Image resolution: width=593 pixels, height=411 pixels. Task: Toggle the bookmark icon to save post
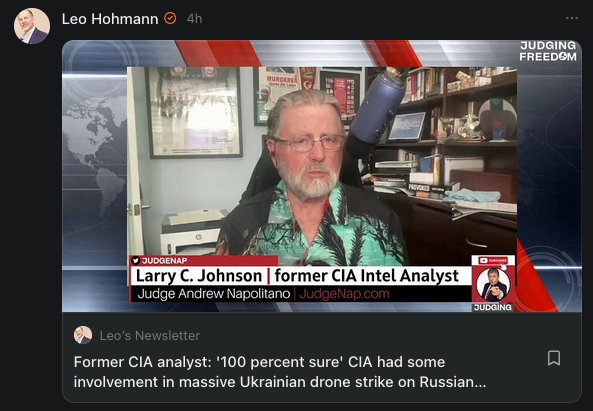pos(554,358)
